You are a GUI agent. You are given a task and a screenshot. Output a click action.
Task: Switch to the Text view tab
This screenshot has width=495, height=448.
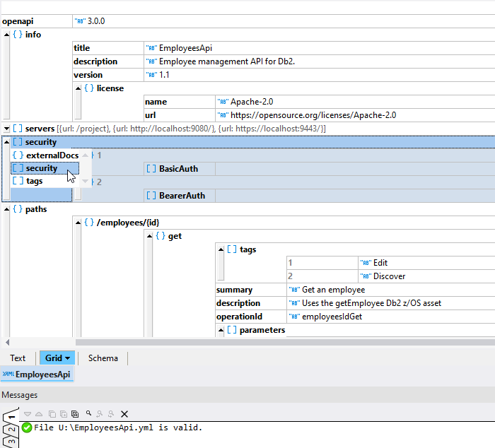coord(18,358)
